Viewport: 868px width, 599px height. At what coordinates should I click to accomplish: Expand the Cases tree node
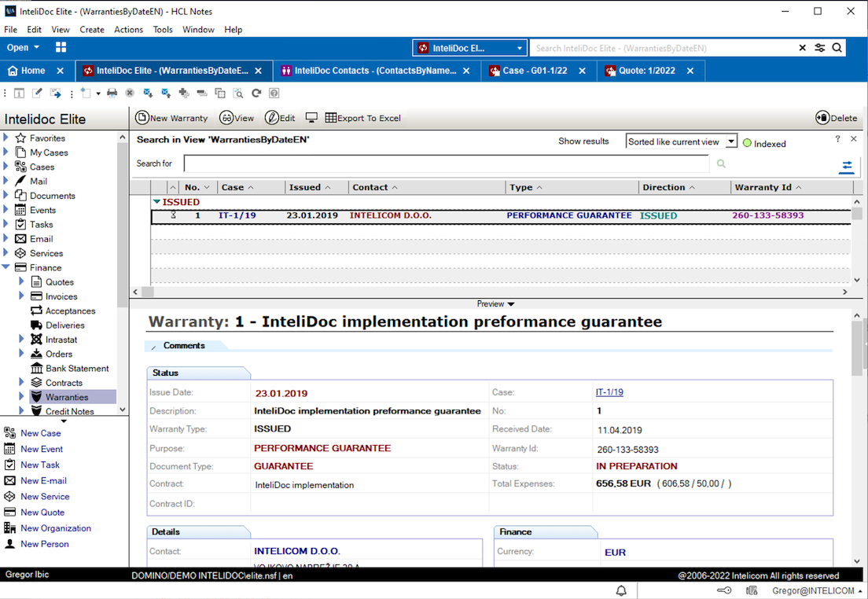point(6,167)
